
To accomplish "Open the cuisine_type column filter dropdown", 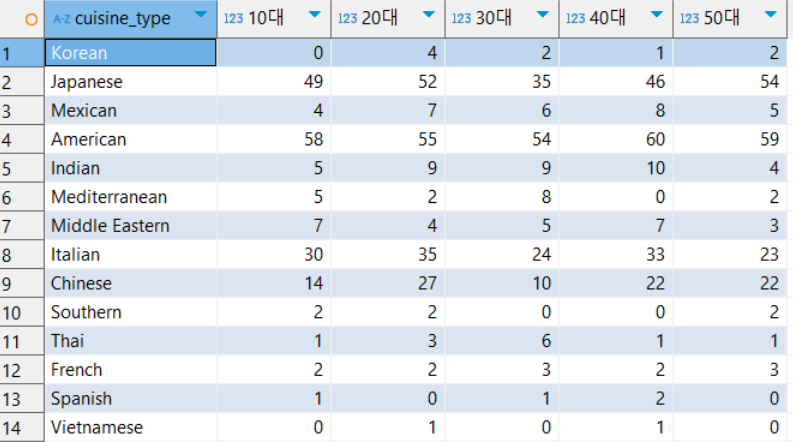I will [201, 14].
